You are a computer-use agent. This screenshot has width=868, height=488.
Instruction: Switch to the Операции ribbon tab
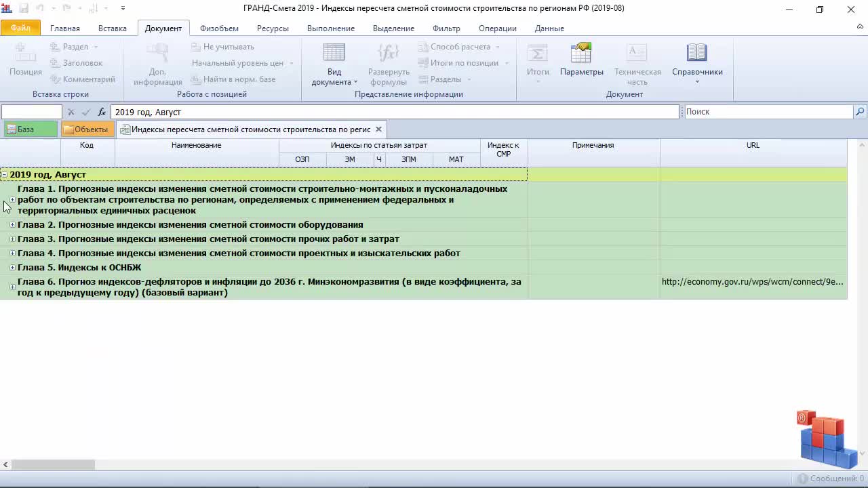click(x=498, y=28)
